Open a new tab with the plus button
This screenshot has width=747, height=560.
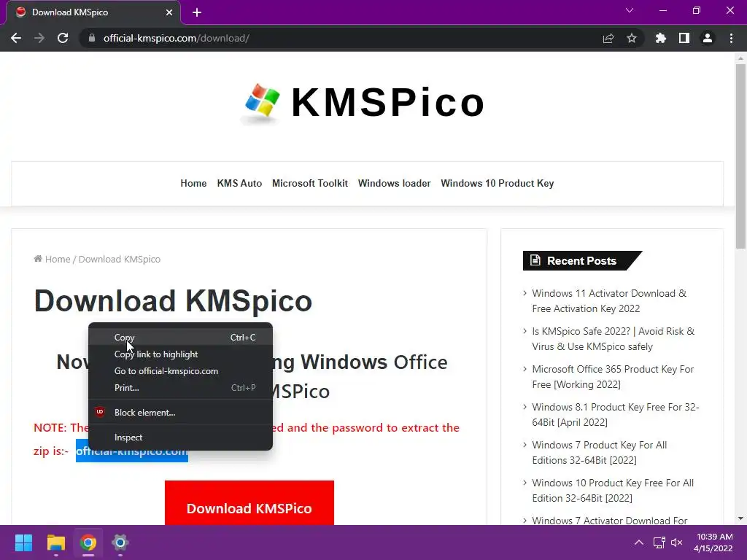pyautogui.click(x=197, y=12)
